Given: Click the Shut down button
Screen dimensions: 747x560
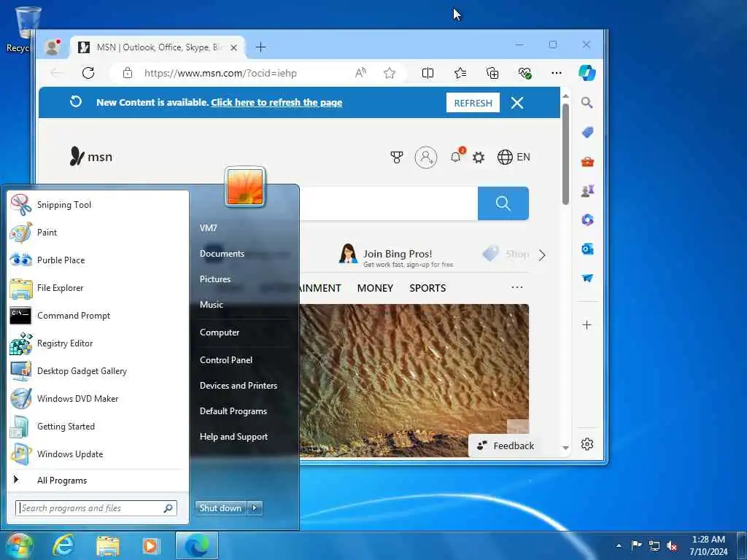Looking at the screenshot, I should click(220, 508).
